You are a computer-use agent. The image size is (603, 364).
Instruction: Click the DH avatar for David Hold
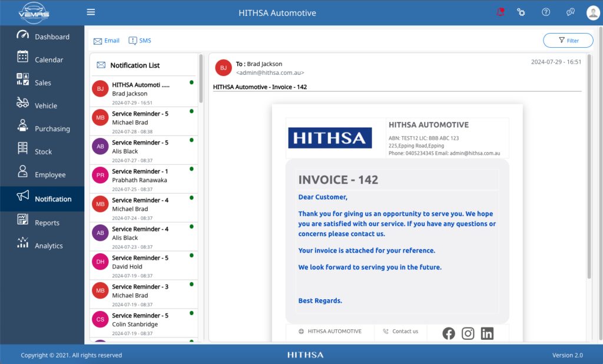(100, 262)
